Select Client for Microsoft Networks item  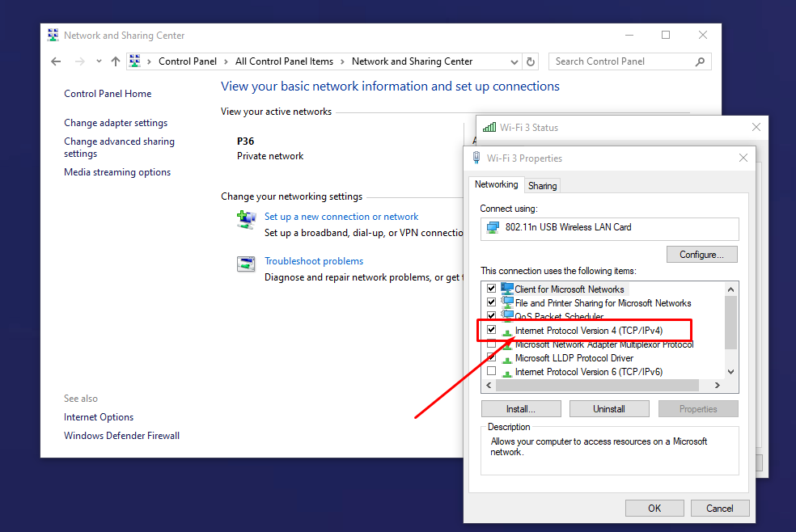(569, 289)
